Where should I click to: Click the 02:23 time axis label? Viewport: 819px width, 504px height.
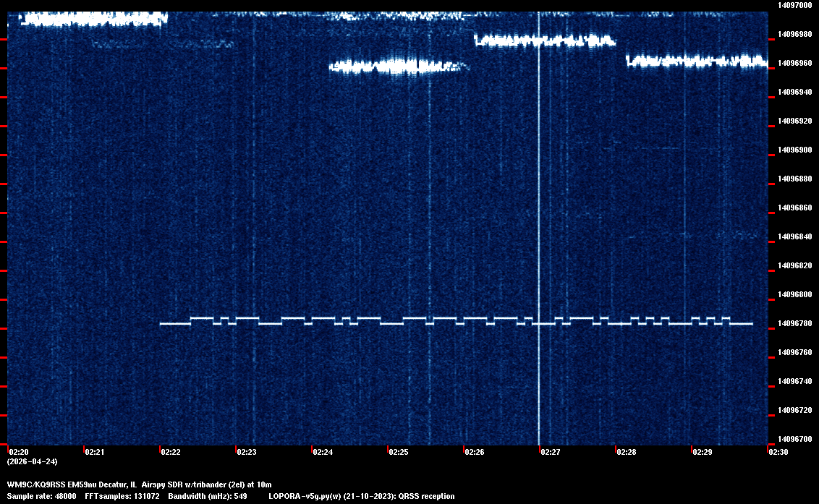[246, 452]
